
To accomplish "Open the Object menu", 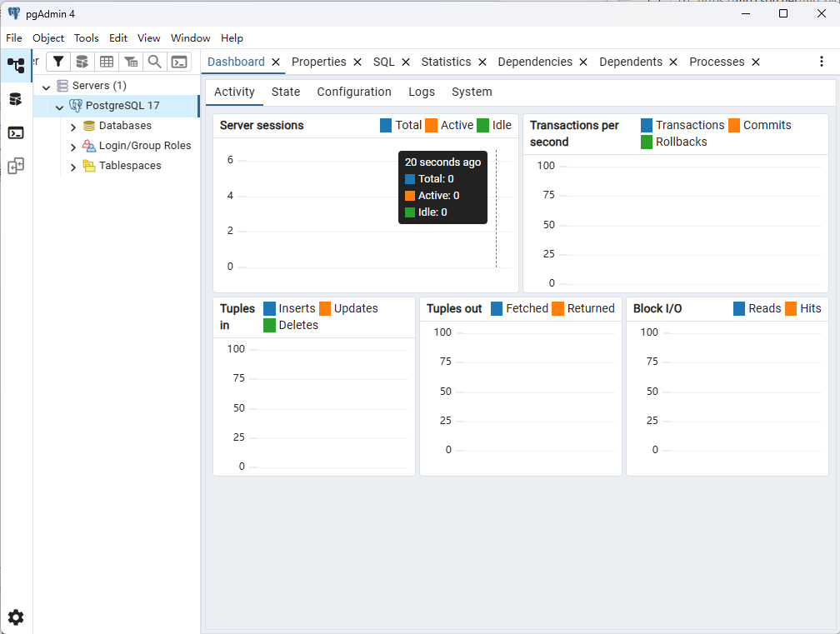I will [48, 38].
